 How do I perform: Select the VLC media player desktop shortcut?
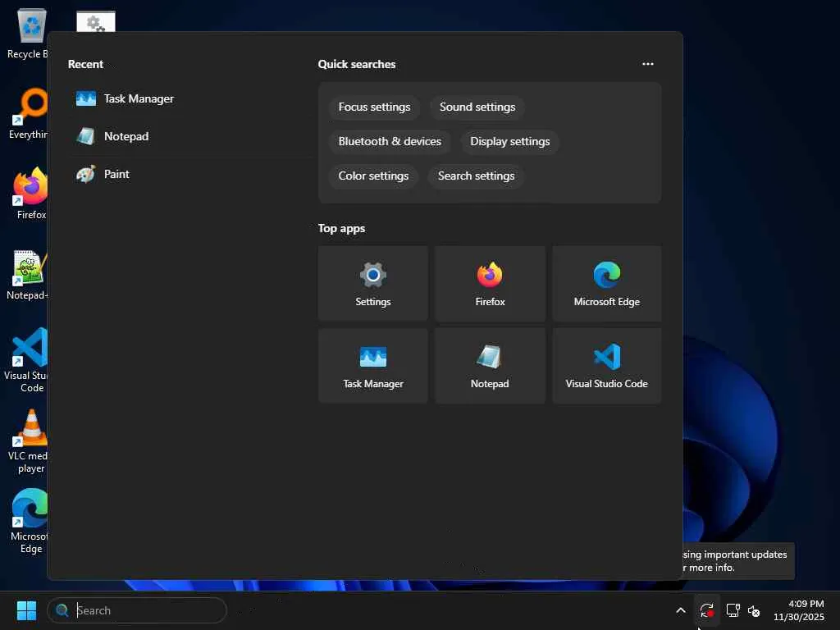(28, 441)
